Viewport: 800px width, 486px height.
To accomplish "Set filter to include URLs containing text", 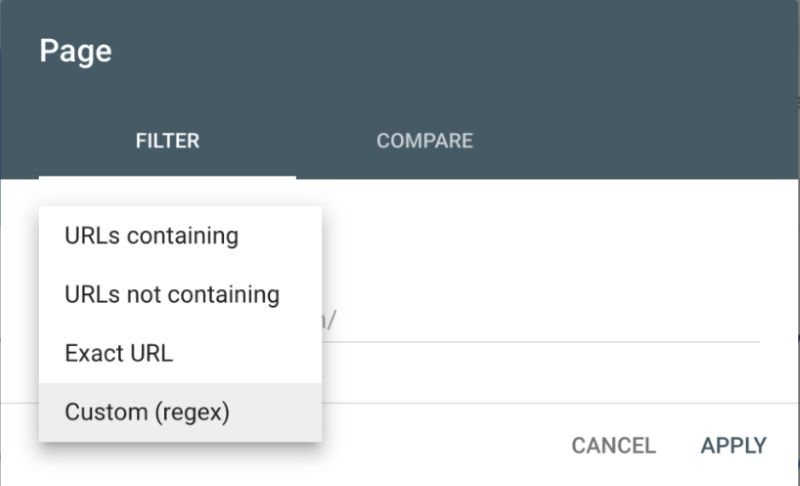I will click(180, 236).
